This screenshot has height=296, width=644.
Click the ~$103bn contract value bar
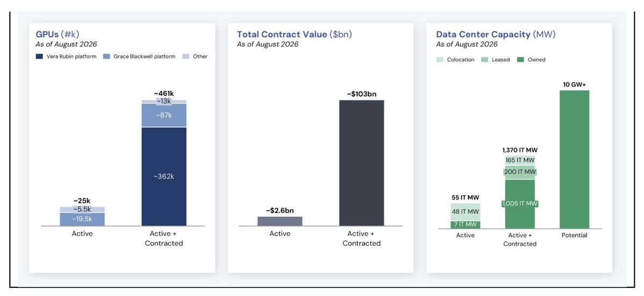point(361,163)
